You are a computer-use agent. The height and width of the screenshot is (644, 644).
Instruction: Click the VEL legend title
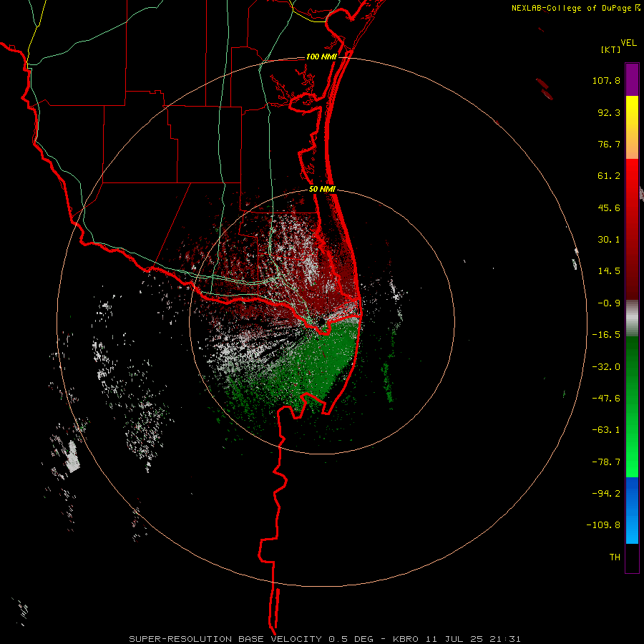click(x=628, y=43)
